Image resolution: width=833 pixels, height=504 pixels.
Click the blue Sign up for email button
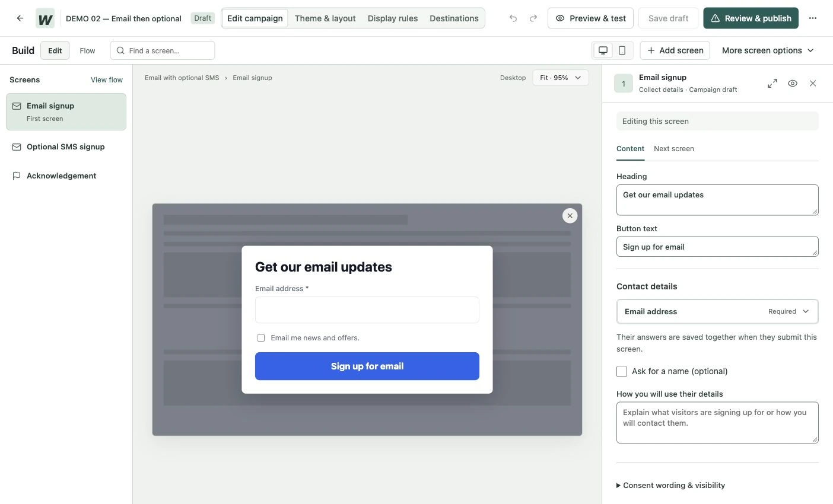pyautogui.click(x=367, y=366)
